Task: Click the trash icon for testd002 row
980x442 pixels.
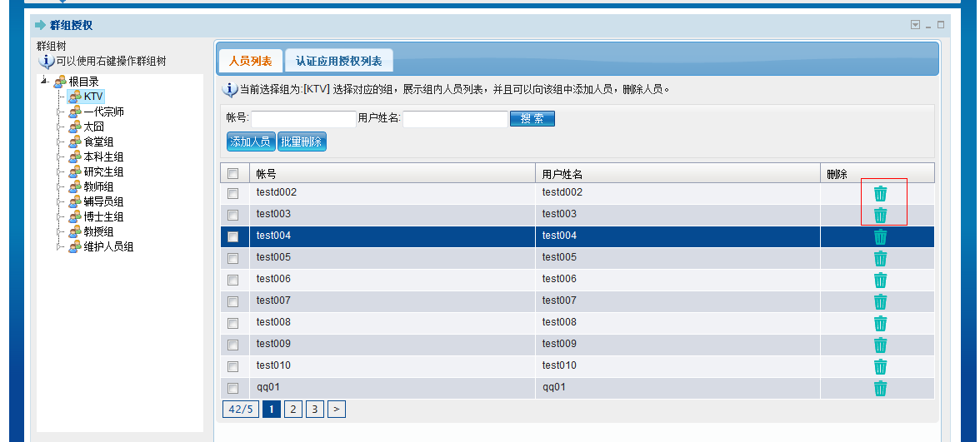Action: click(880, 193)
